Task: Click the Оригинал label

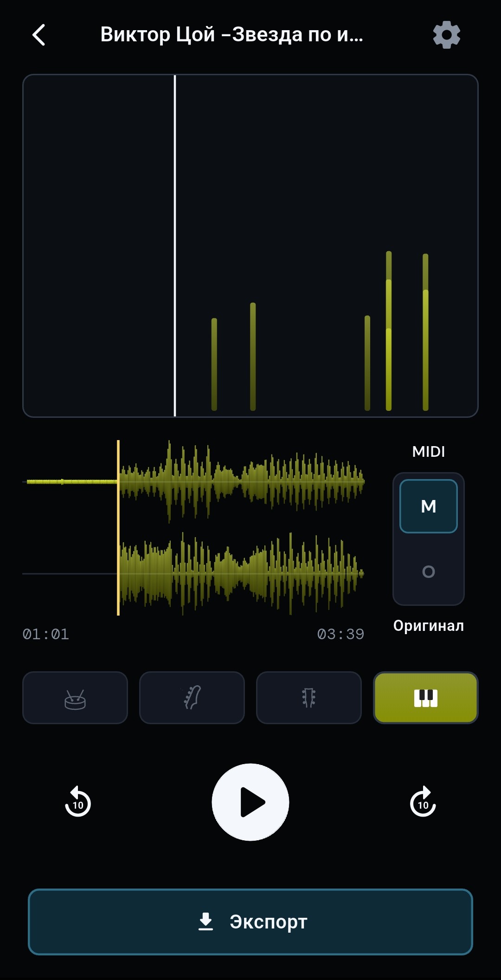Action: click(429, 626)
